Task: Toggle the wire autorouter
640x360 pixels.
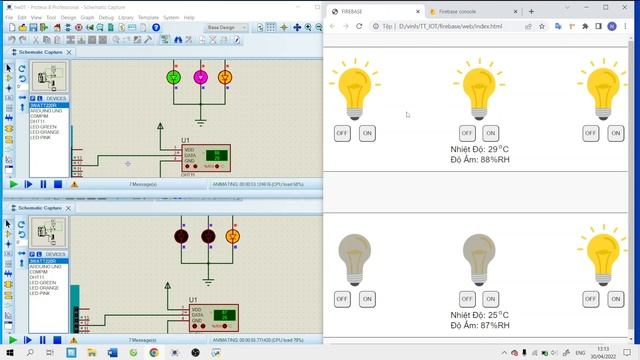Action: click(x=164, y=40)
